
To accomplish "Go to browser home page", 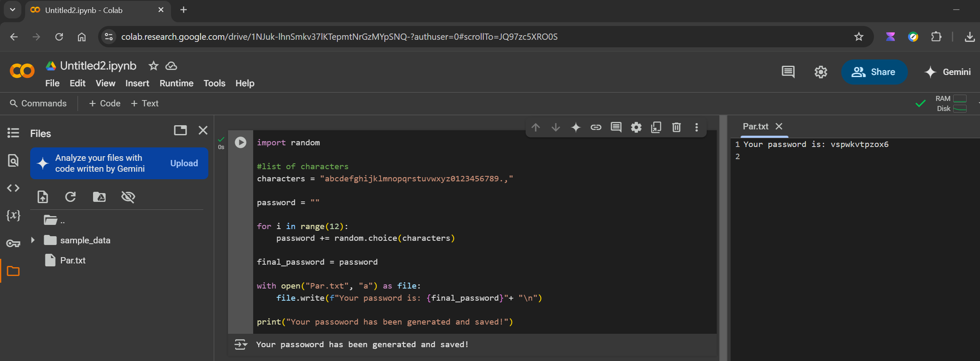I will [x=82, y=37].
